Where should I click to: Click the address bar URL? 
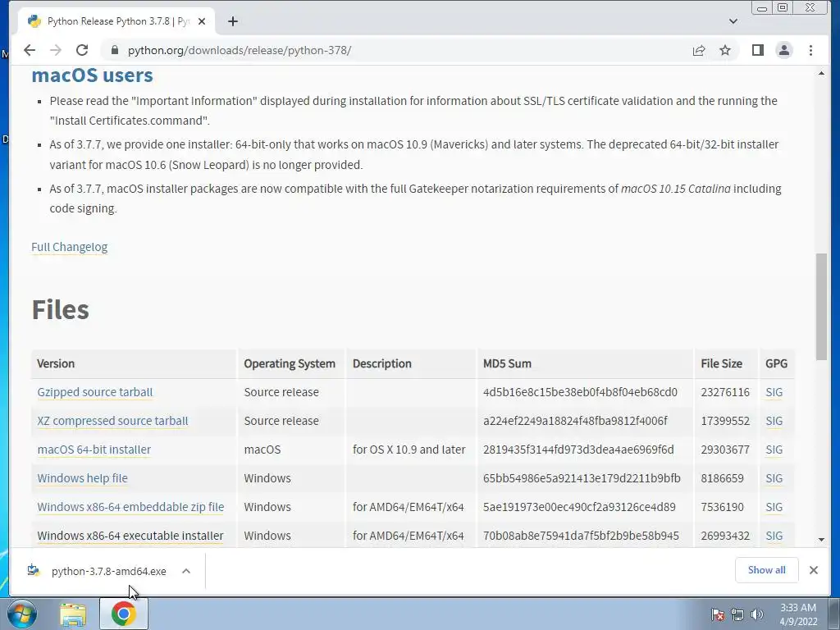point(240,50)
